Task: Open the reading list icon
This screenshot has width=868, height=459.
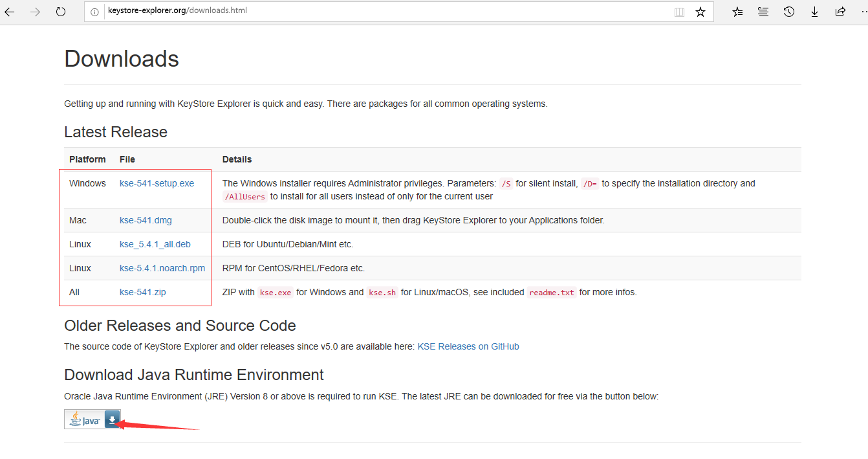Action: pos(763,12)
